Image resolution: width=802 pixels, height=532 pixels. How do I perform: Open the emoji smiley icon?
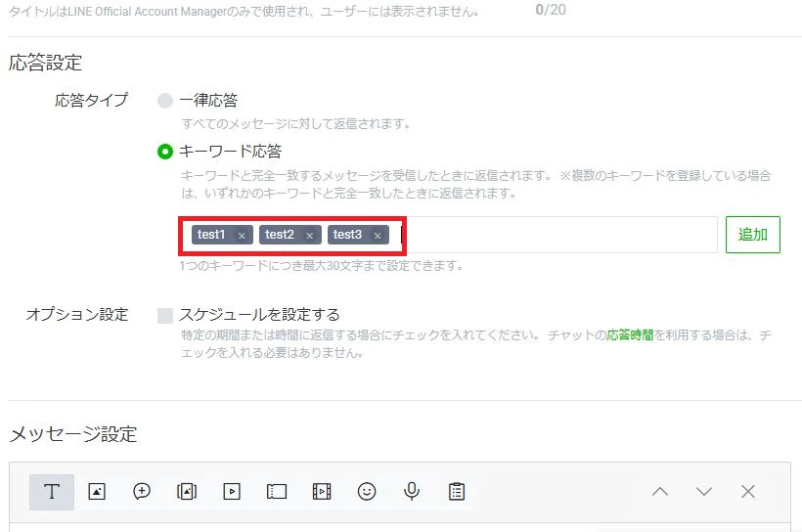coord(367,492)
